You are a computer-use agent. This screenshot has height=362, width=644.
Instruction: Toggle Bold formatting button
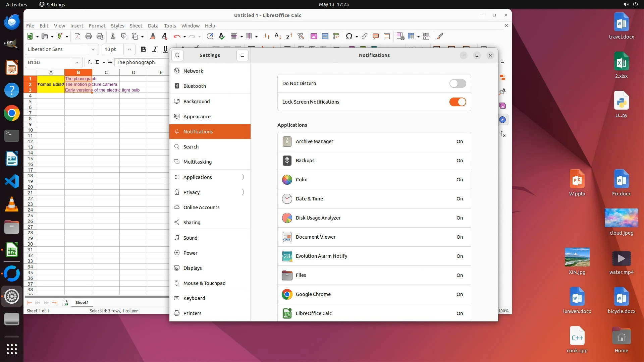pos(144,49)
